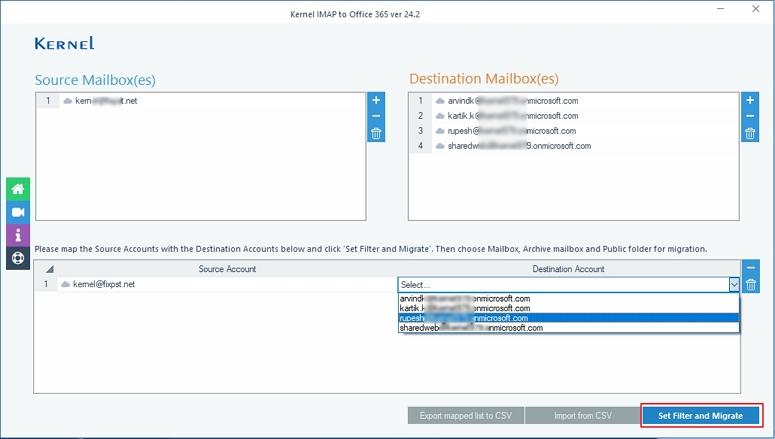Remove mapping row with minus icon

(751, 268)
